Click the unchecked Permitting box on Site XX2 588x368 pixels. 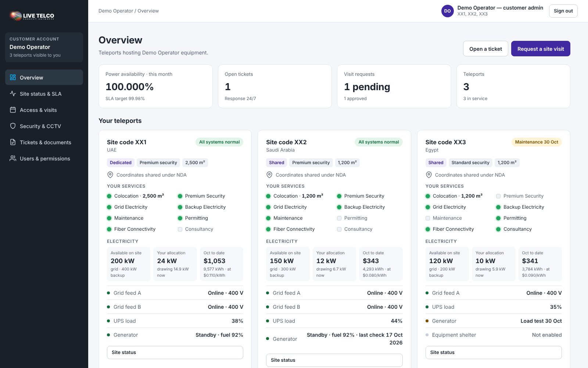(339, 218)
